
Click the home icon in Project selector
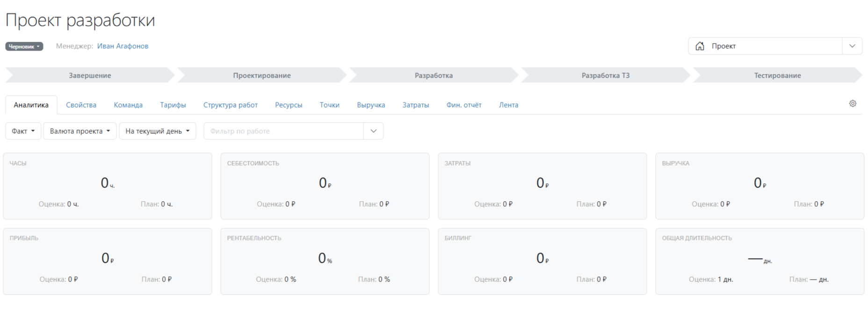pyautogui.click(x=700, y=46)
